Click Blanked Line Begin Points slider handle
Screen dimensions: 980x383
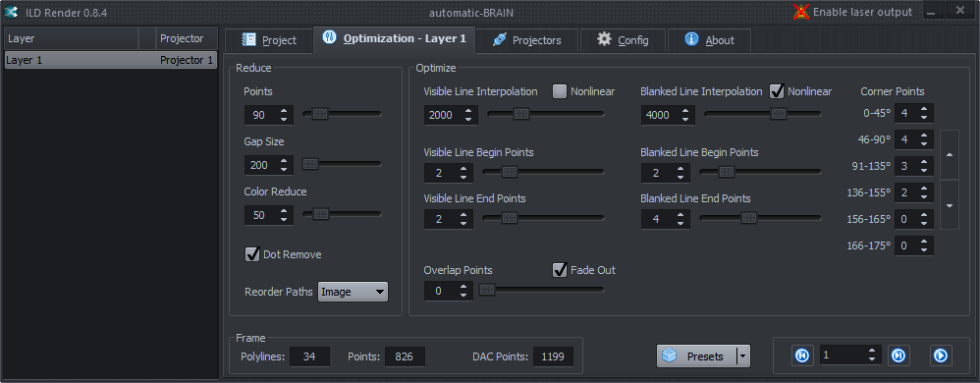[x=726, y=172]
